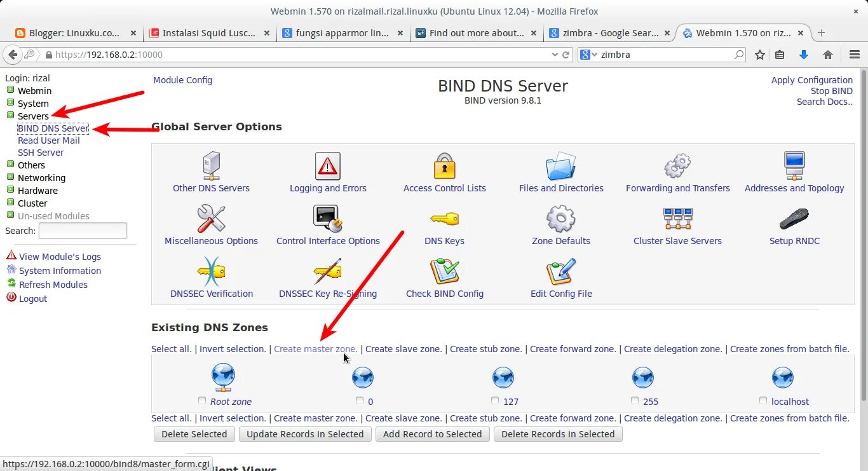Click the Stop BIND link
This screenshot has height=471, width=868.
(x=832, y=91)
